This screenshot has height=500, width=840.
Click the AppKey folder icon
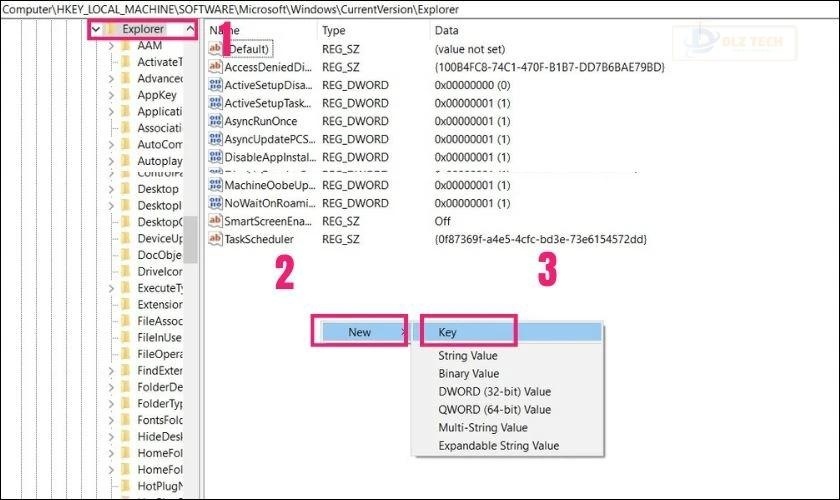[x=125, y=94]
